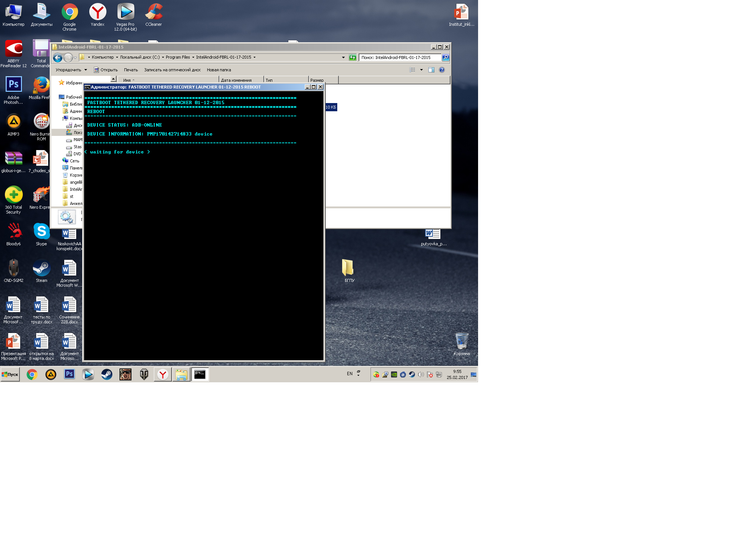Select the command prompt taskbar button
Image resolution: width=747 pixels, height=560 pixels.
(x=200, y=374)
